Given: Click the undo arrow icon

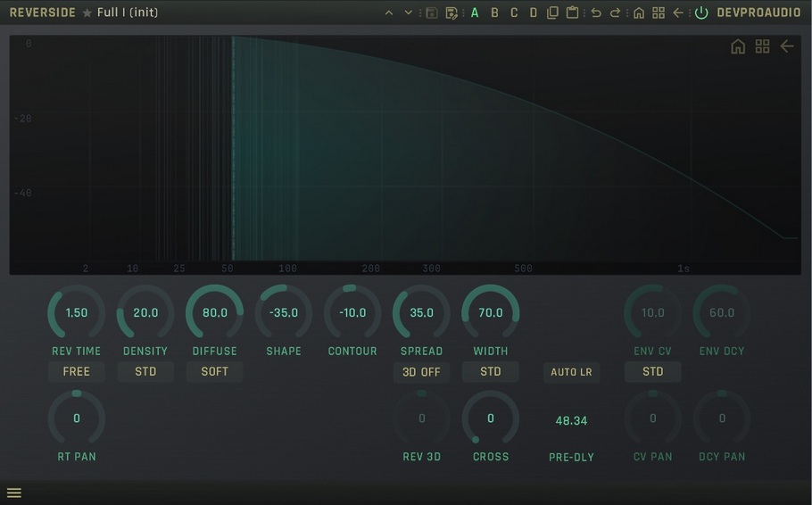Looking at the screenshot, I should (x=596, y=12).
